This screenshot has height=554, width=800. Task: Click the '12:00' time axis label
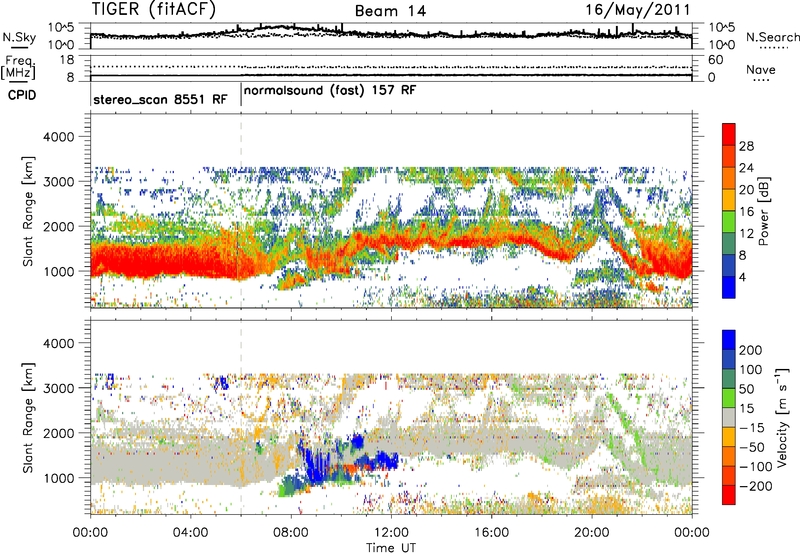click(391, 533)
